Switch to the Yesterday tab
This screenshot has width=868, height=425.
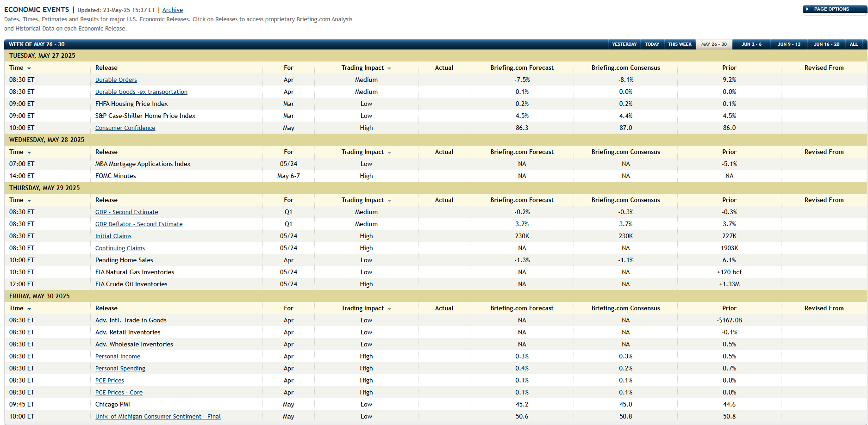click(624, 44)
